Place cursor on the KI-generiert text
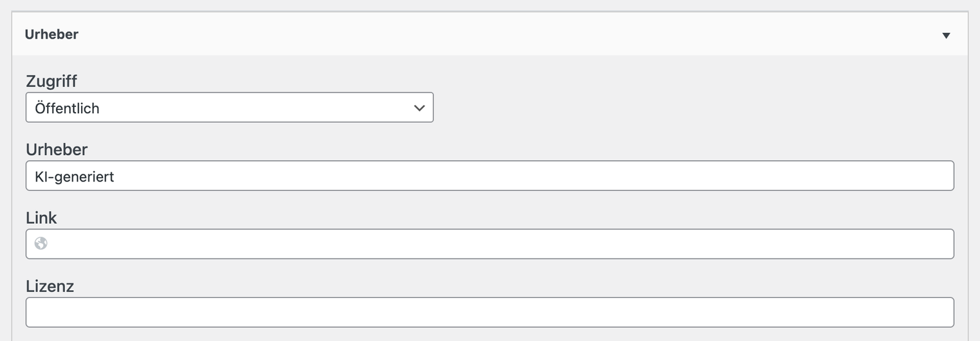Image resolution: width=980 pixels, height=341 pixels. coord(74,176)
